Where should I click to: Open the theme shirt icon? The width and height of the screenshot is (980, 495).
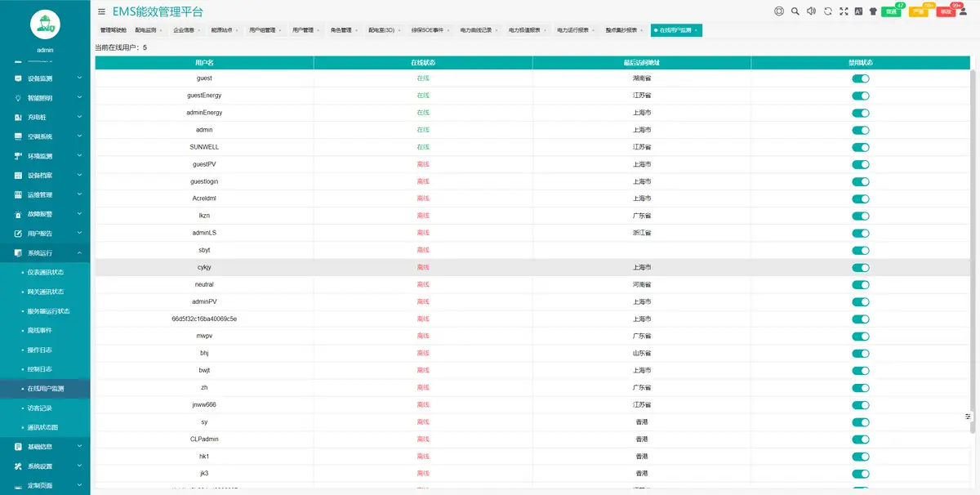pyautogui.click(x=873, y=11)
